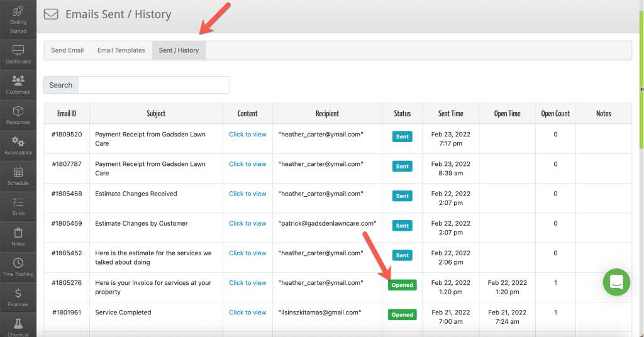Click the Open Time column header
Screen dimensions: 644x337
(508, 113)
